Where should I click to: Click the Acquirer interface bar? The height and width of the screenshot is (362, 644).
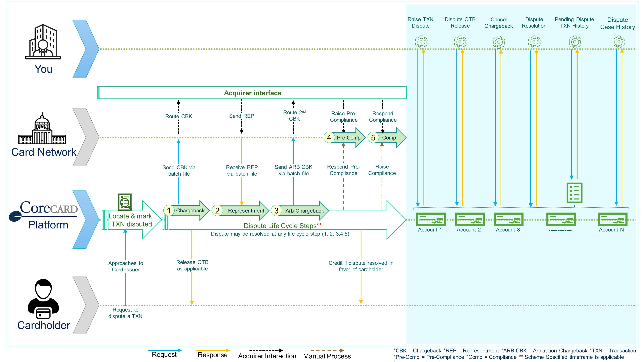(x=252, y=93)
